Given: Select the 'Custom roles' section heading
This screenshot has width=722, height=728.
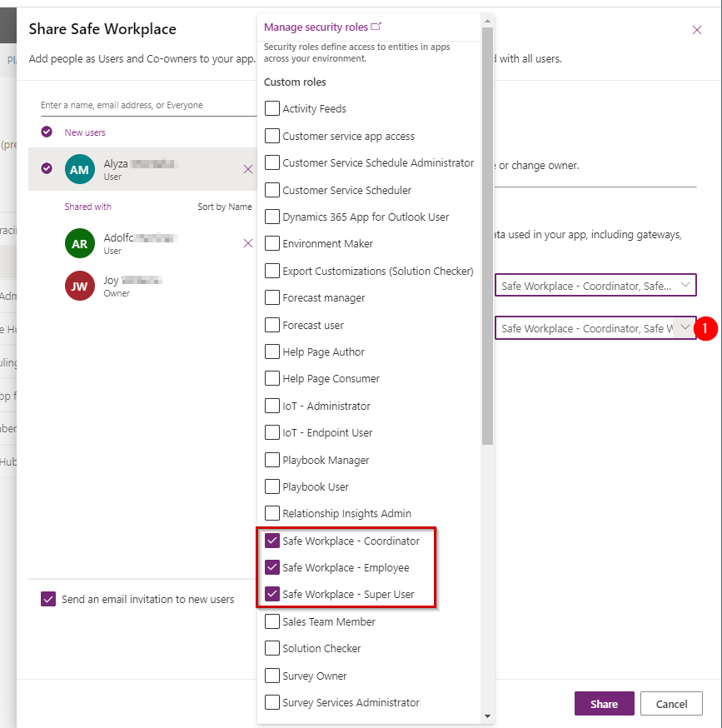Looking at the screenshot, I should click(x=295, y=82).
